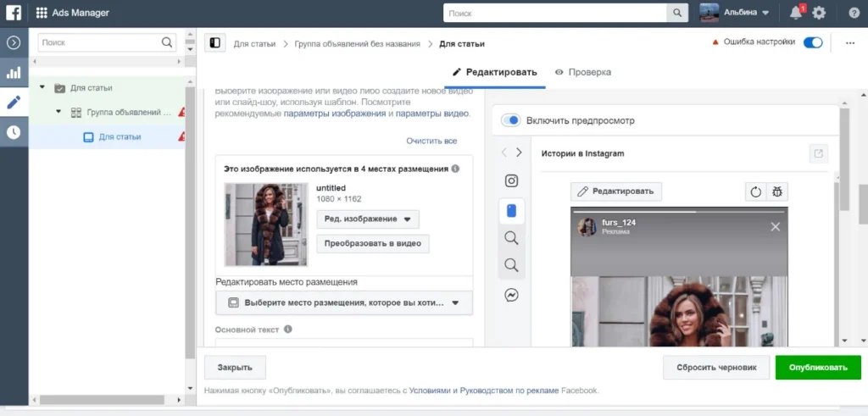868x416 pixels.
Task: Open notifications bell icon
Action: pos(795,13)
